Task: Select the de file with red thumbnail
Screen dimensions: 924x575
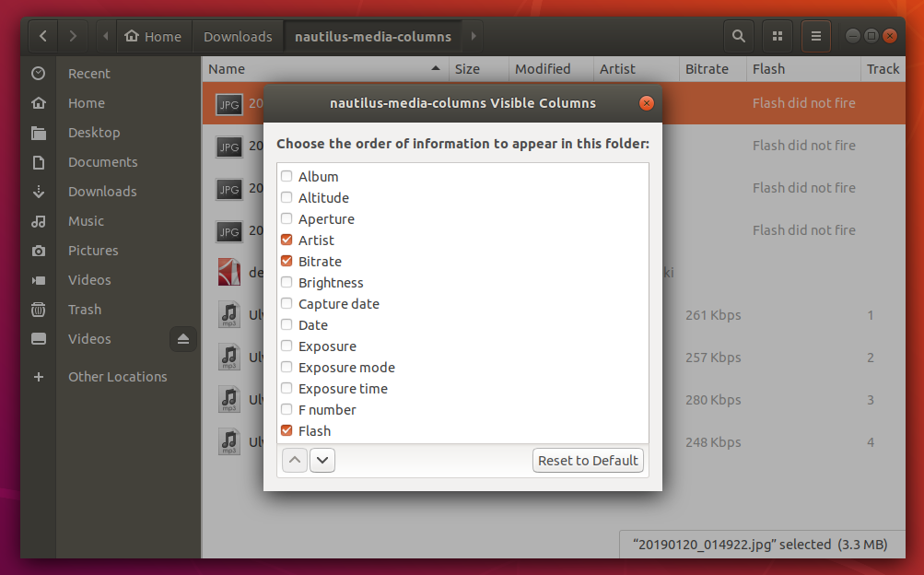Action: [228, 272]
